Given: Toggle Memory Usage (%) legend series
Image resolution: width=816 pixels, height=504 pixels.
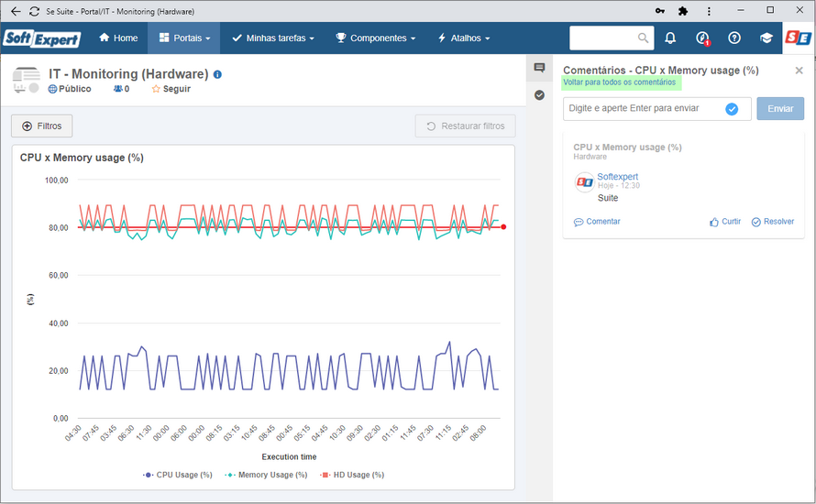Looking at the screenshot, I should click(266, 475).
